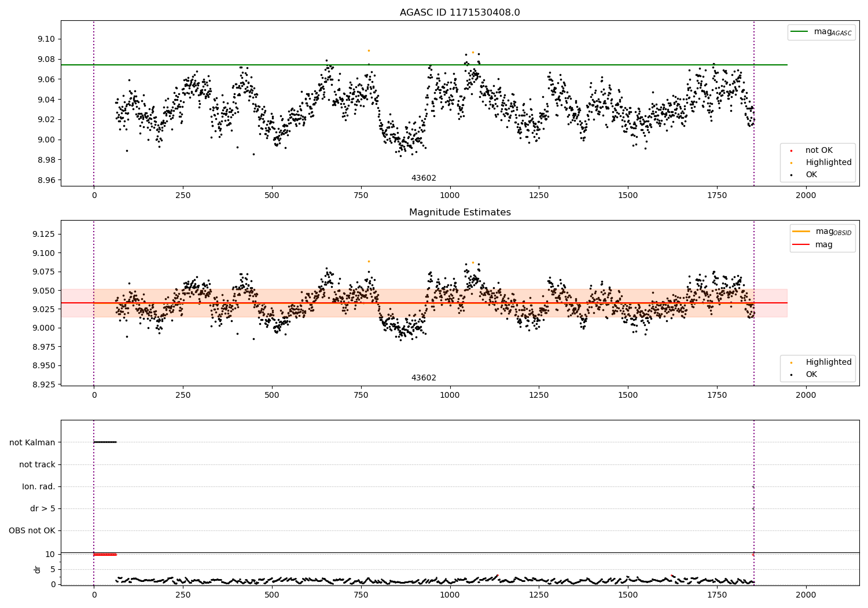This screenshot has height=608, width=868.
Task: Click the '250' x-tick of the AGASC ID plot
Action: click(x=183, y=196)
